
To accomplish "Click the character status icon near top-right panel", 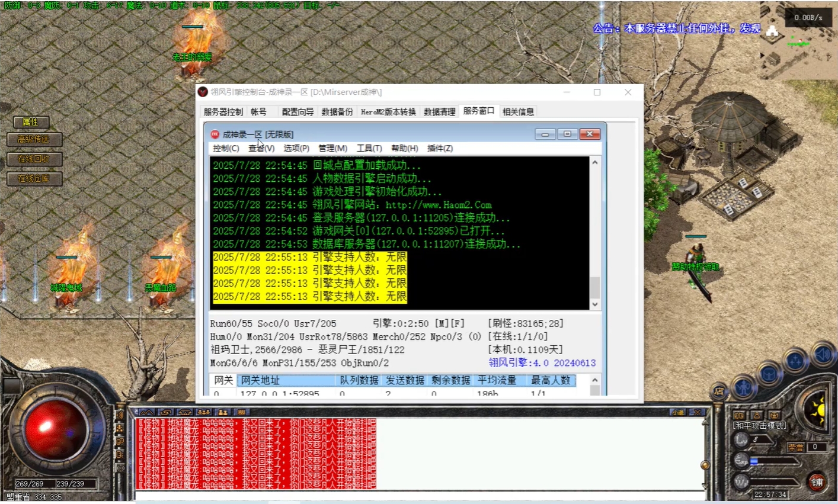I will coord(743,388).
